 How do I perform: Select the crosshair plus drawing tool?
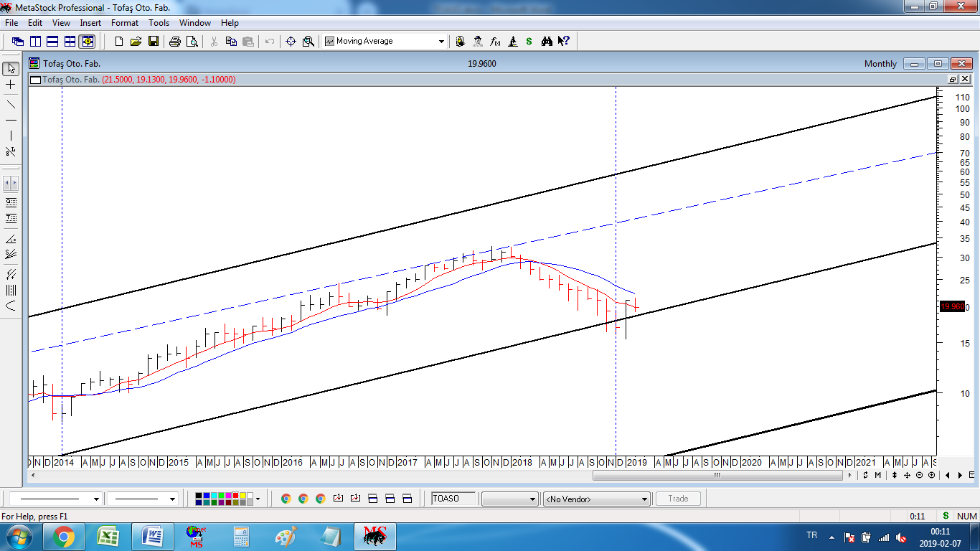click(x=11, y=85)
